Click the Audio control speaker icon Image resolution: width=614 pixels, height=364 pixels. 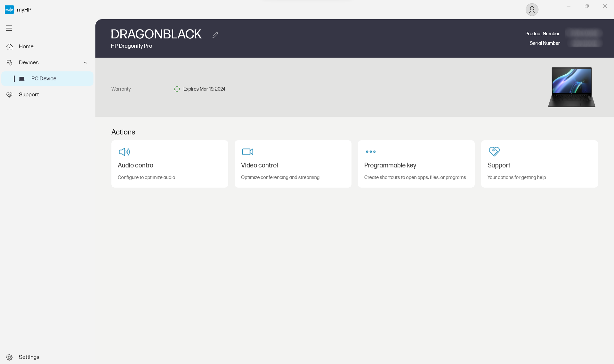124,152
